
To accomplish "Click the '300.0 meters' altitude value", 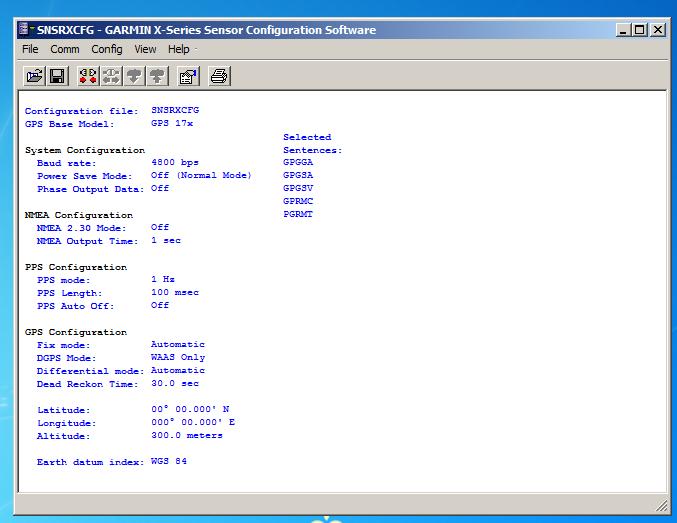I will tap(187, 435).
